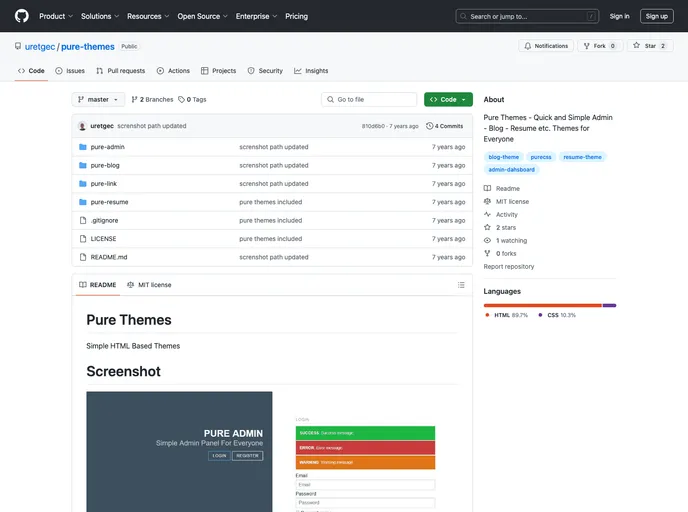688x512 pixels.
Task: Open the README outline list icon
Action: tap(461, 285)
